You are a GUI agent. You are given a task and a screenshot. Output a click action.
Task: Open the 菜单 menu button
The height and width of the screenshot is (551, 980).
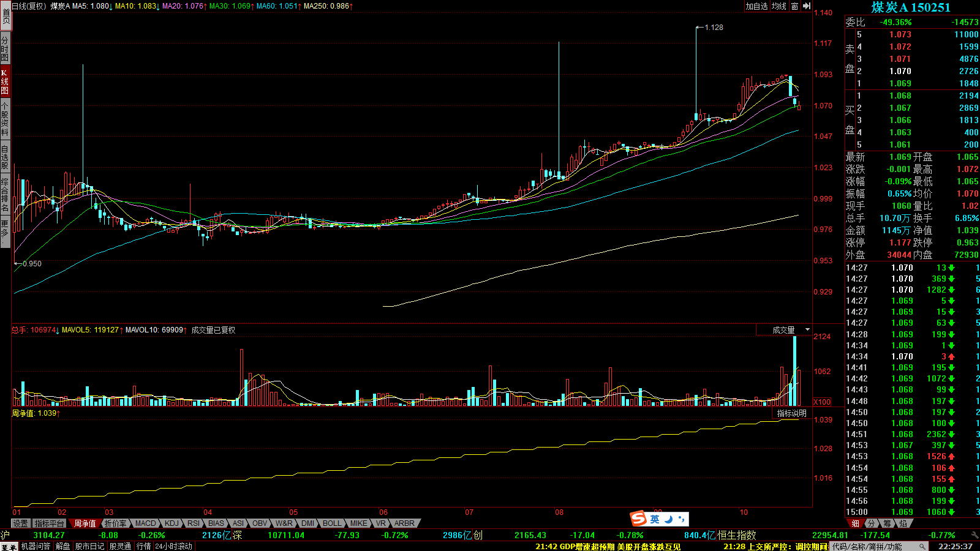[9, 547]
